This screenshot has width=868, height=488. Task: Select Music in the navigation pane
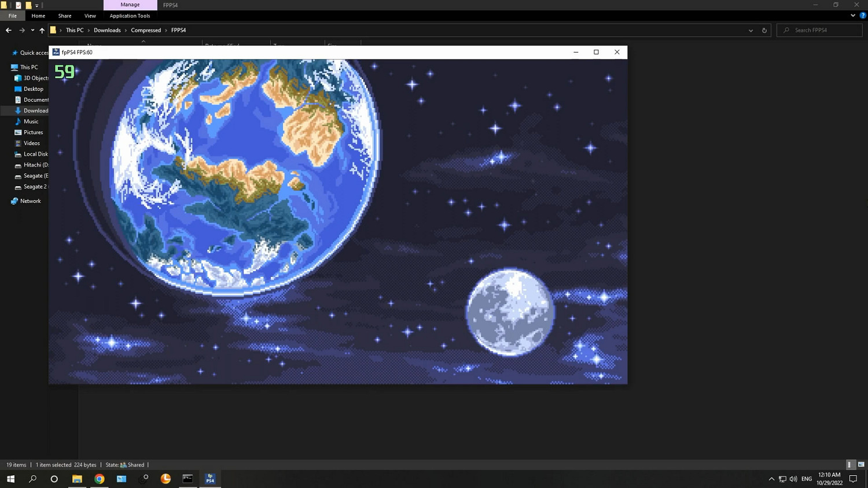31,121
